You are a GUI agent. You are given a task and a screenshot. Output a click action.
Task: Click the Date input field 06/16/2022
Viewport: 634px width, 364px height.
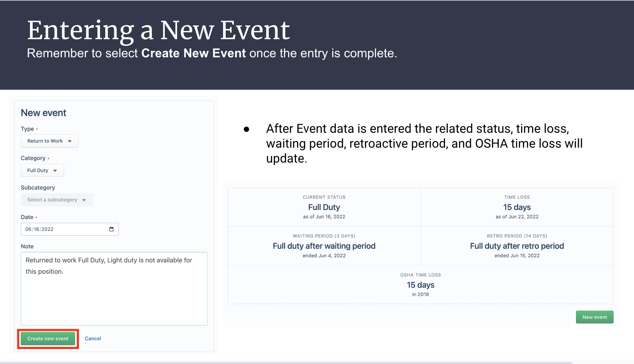click(x=70, y=229)
